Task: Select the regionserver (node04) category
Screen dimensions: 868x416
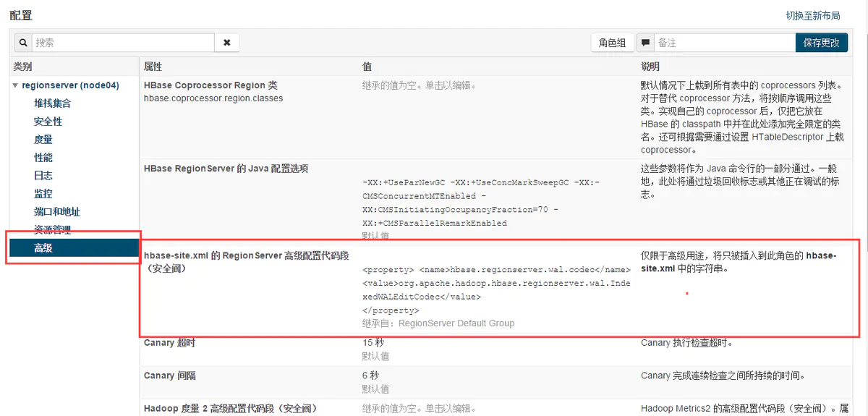Action: (x=70, y=85)
